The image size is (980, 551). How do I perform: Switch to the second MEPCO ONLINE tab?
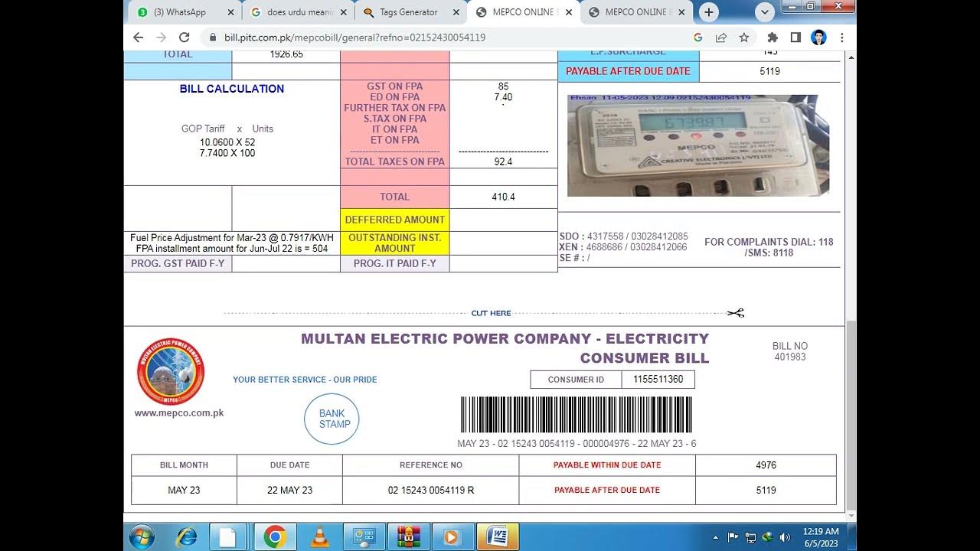click(x=635, y=12)
